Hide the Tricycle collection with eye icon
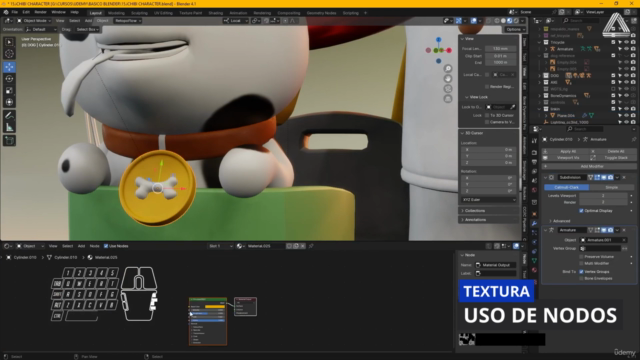The image size is (640, 360). (x=627, y=42)
